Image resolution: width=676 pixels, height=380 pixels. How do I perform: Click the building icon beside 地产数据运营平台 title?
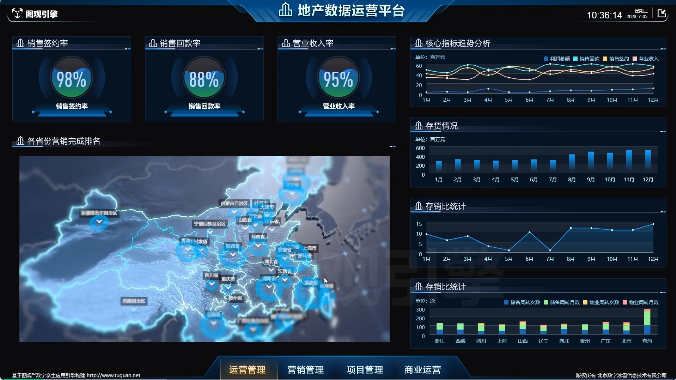pyautogui.click(x=285, y=9)
